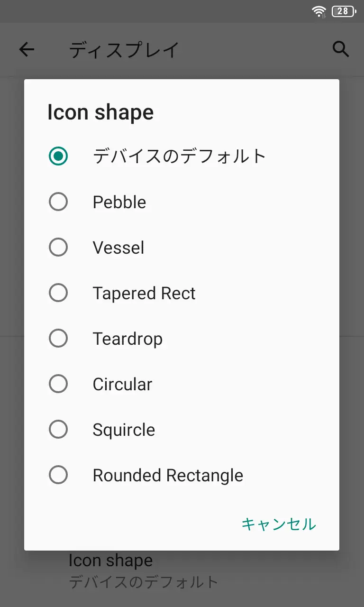Tap the ディスプレイ page title
The width and height of the screenshot is (364, 607).
[x=124, y=50]
